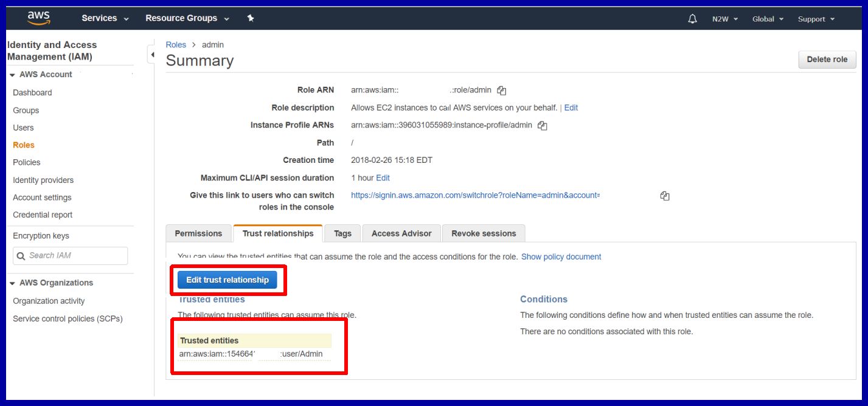The width and height of the screenshot is (868, 406).
Task: Click the Conditions heading
Action: [x=544, y=299]
